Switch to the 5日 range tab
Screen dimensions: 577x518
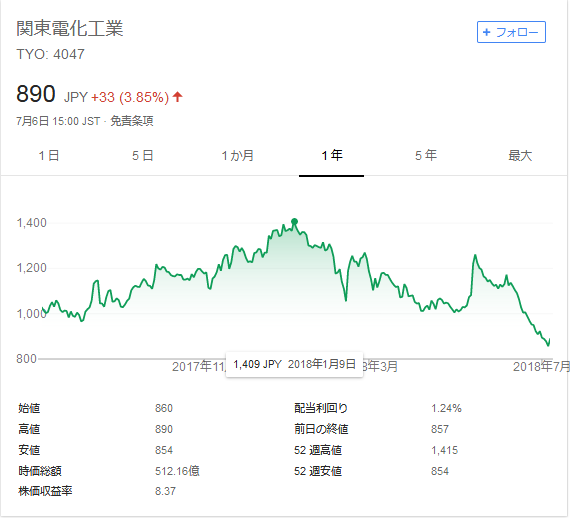143,156
